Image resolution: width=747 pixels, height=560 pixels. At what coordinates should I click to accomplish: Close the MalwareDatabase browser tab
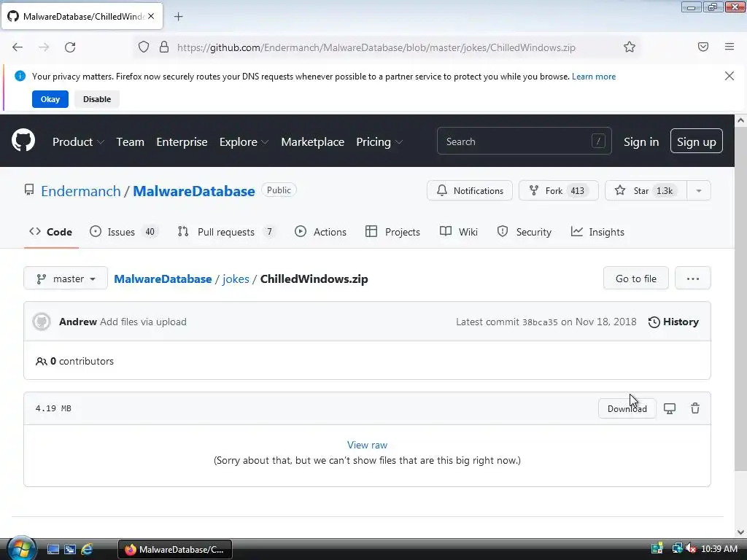[x=151, y=16]
